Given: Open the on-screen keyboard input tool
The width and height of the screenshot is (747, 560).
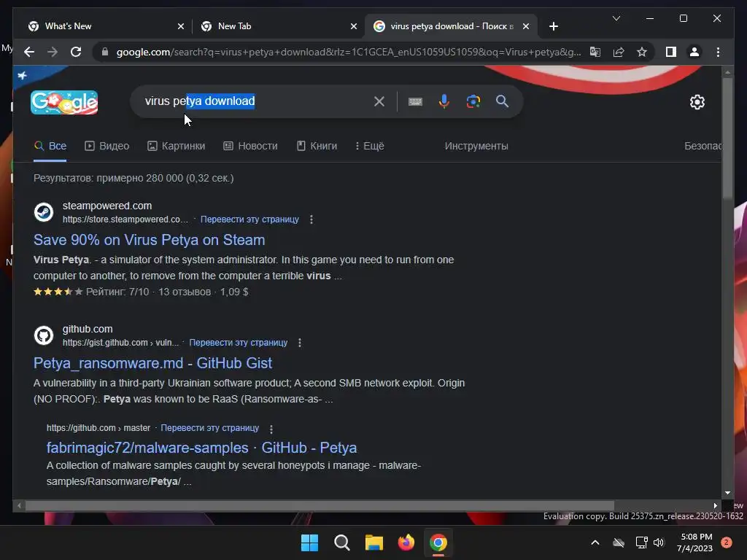Looking at the screenshot, I should point(415,101).
